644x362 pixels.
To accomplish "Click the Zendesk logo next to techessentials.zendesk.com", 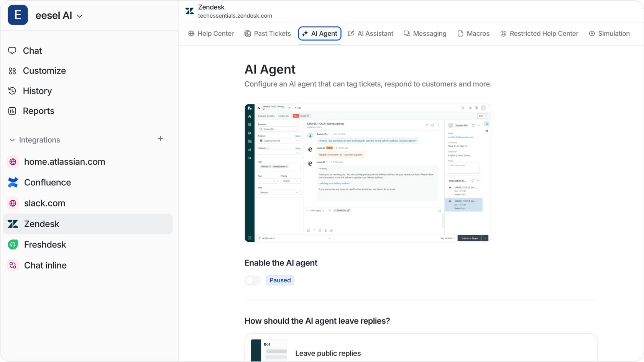I will click(189, 11).
